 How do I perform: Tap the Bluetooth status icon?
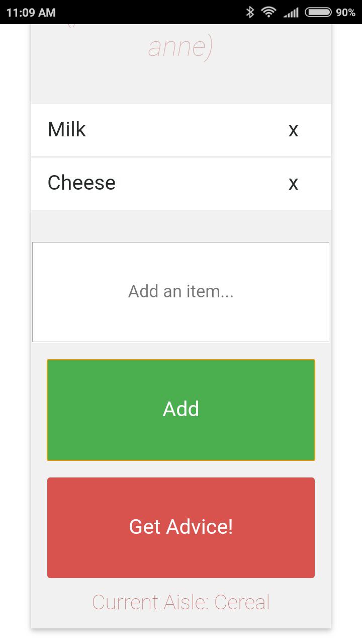point(250,12)
